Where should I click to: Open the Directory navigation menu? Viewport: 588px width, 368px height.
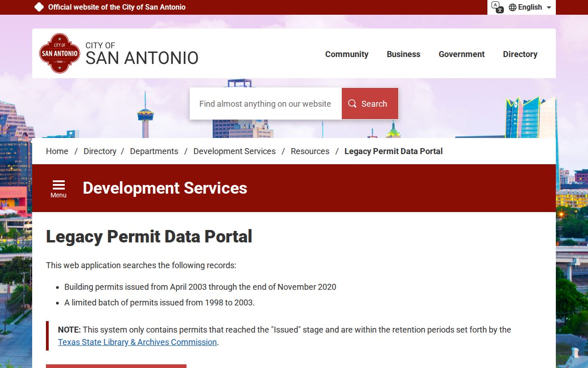pos(520,54)
